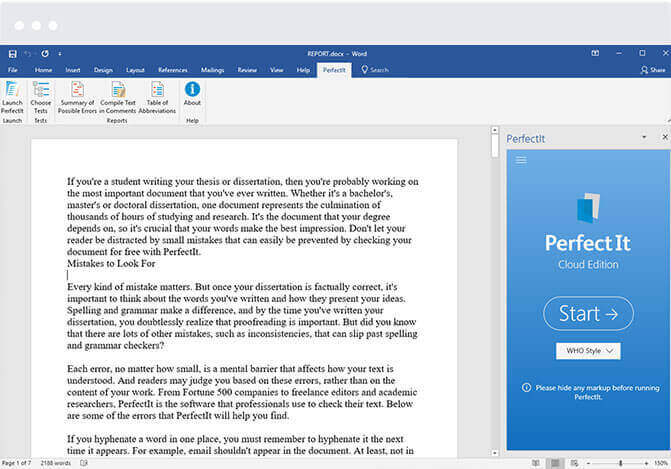Viewport: 671px width, 469px height.
Task: Click the 150% zoom level
Action: (661, 463)
